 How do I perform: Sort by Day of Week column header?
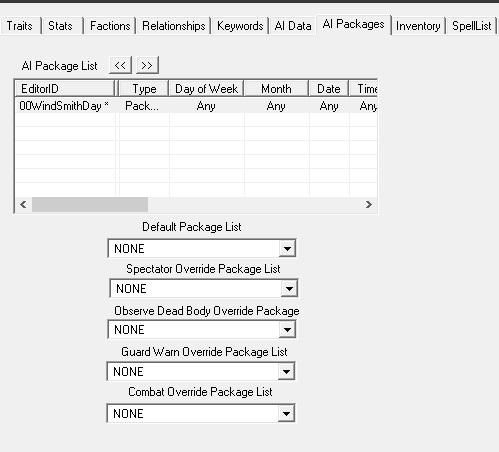tap(206, 89)
